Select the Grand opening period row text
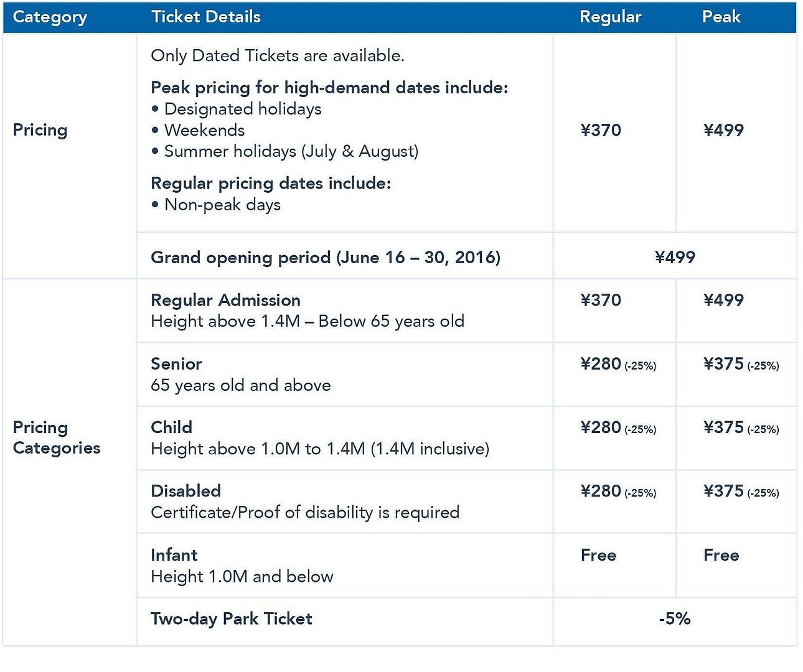 [x=326, y=258]
